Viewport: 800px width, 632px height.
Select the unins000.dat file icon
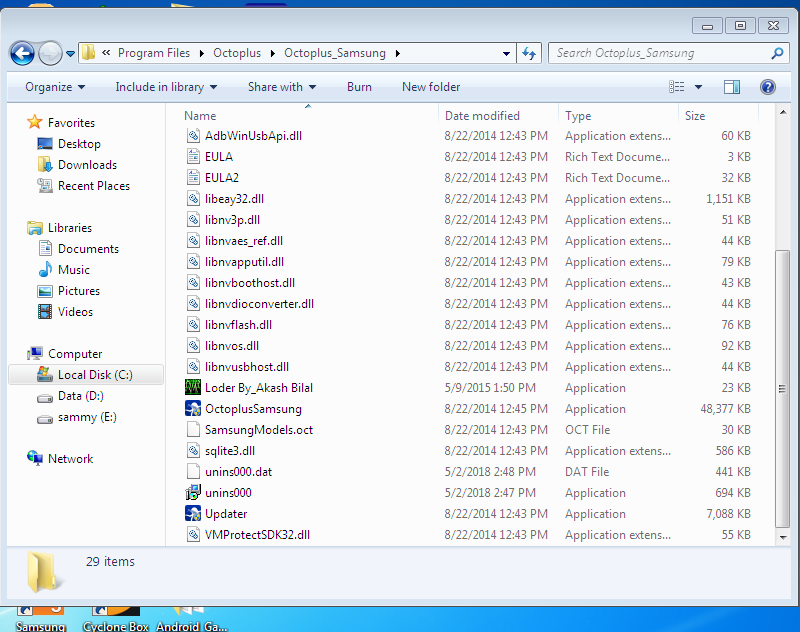point(193,472)
